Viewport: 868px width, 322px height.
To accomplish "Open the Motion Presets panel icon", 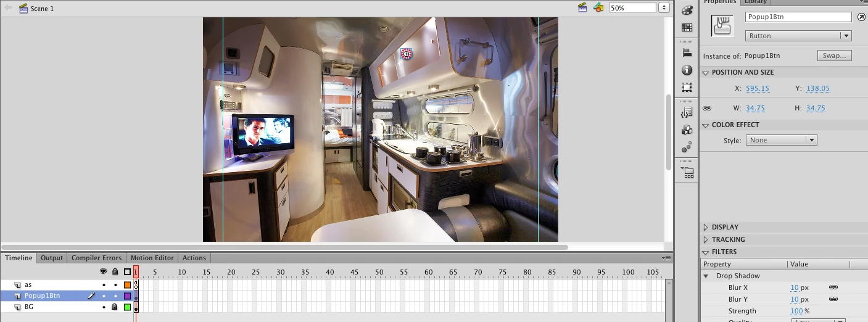I will (687, 147).
